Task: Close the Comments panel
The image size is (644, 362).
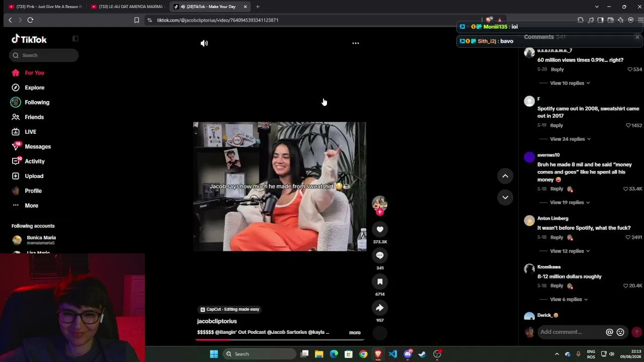Action: pos(637,37)
